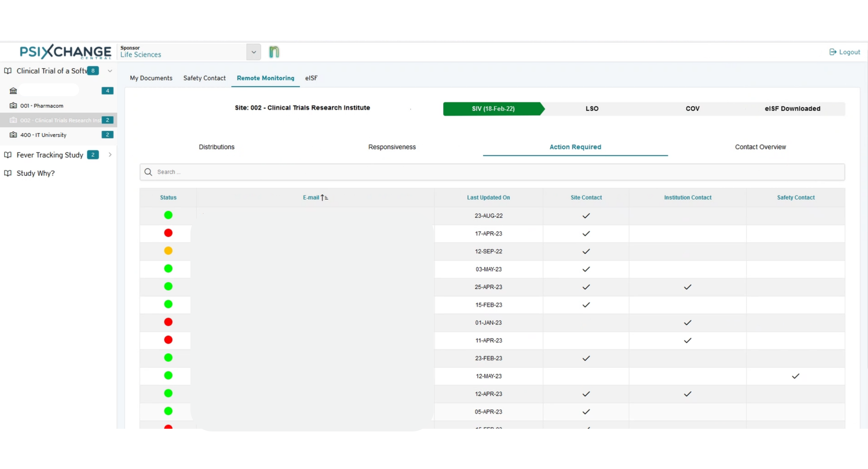Click the Safety Contact checkmark in the 12-MAY-23 row
Viewport: 868px width, 469px height.
click(x=796, y=376)
